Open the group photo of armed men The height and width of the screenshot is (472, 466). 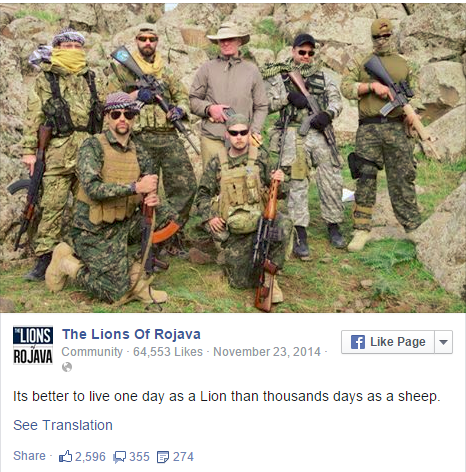pyautogui.click(x=233, y=158)
